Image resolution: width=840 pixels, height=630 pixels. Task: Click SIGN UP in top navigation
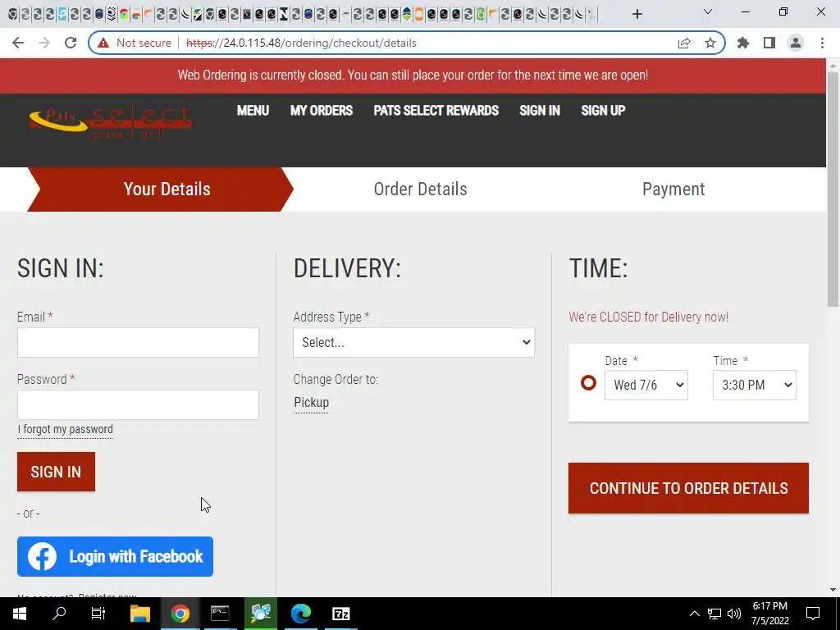(x=603, y=111)
